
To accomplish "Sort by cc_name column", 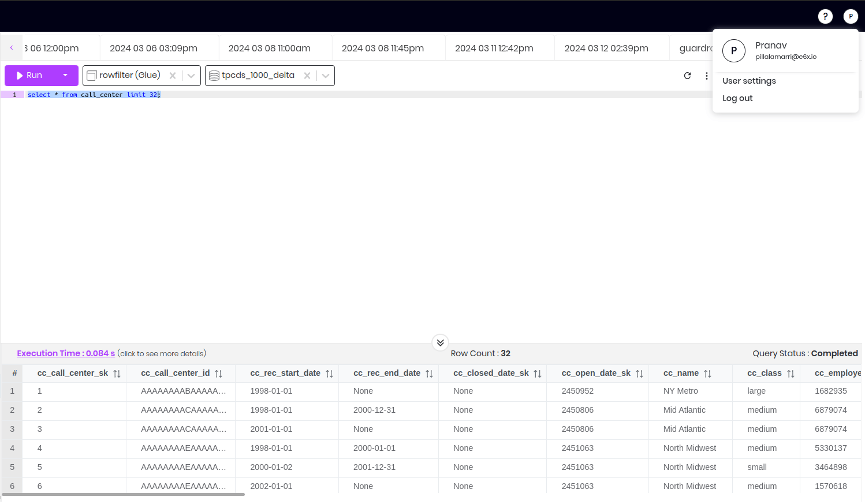I will tap(707, 374).
